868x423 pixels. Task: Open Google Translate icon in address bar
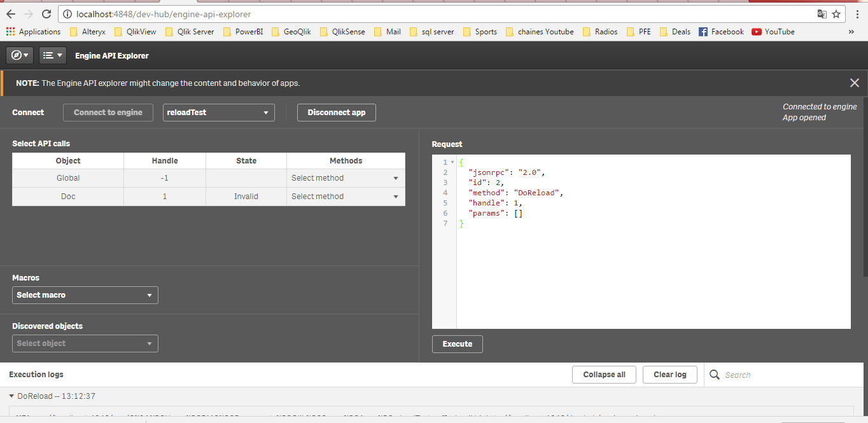[822, 13]
